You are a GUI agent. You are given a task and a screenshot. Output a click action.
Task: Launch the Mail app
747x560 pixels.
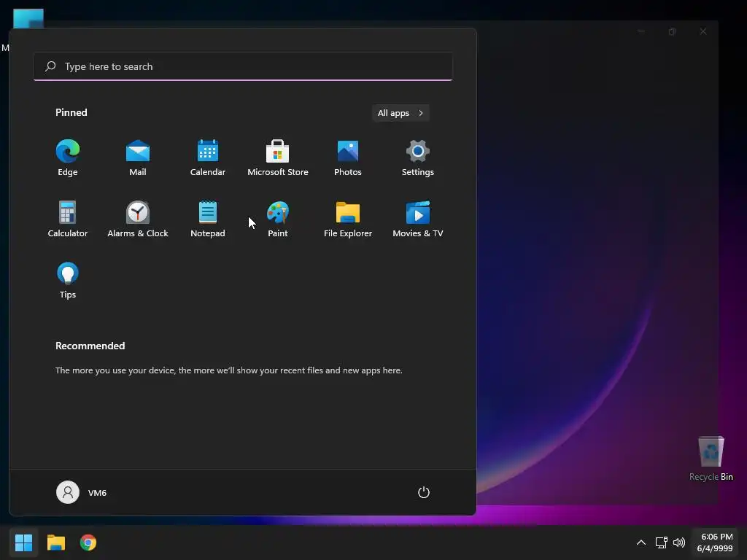click(x=138, y=158)
